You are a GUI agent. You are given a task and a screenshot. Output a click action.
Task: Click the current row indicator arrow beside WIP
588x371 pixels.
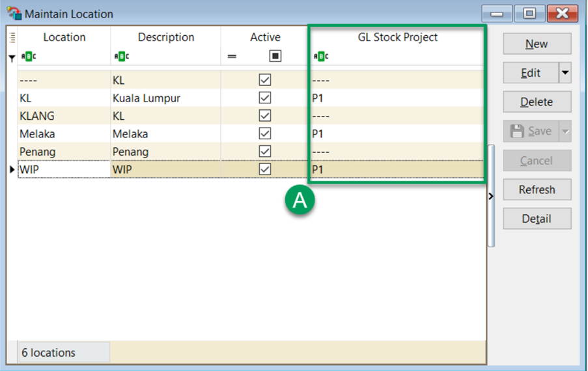pos(12,170)
